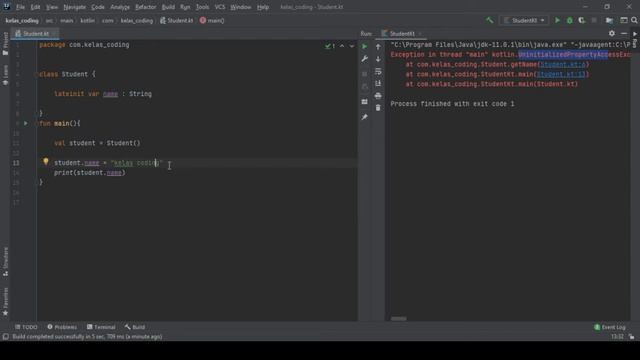Viewport: 640px width, 360px height.
Task: Jump to next highlighted problem arrow
Action: tap(352, 46)
